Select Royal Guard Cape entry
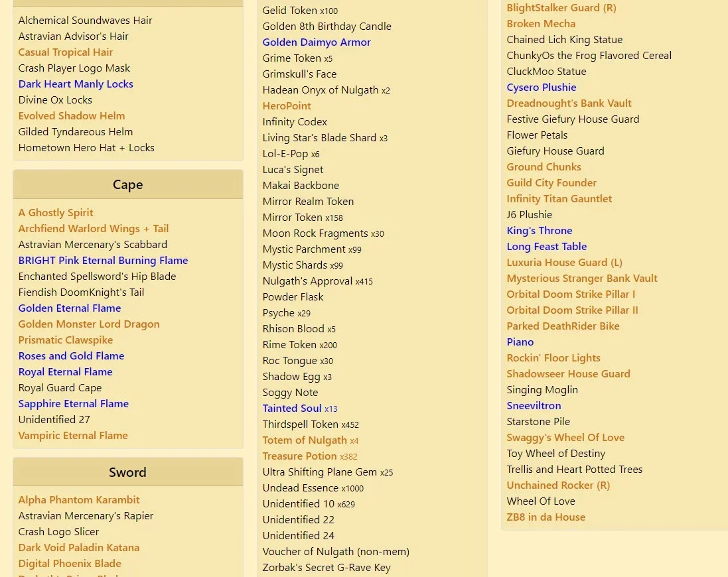Image resolution: width=728 pixels, height=577 pixels. tap(60, 388)
